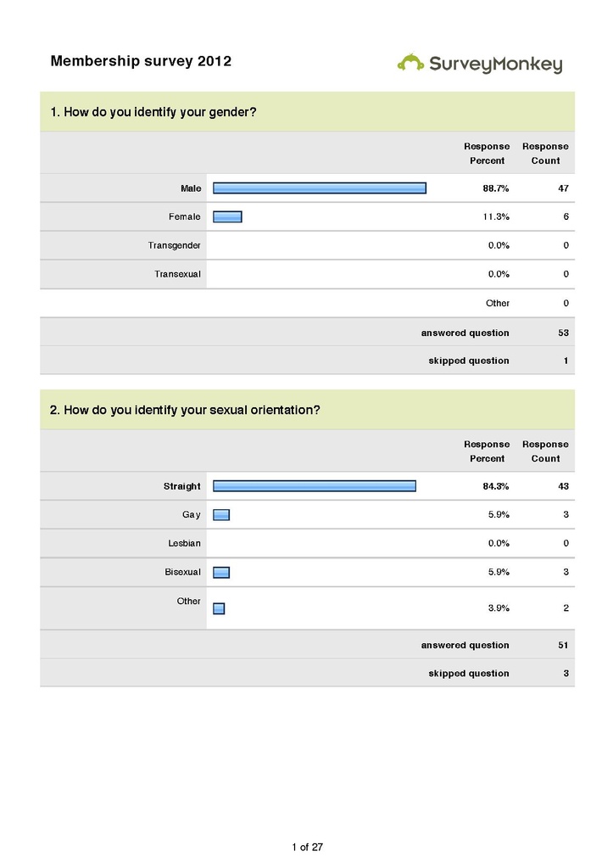Select the Membership survey 2012 title
This screenshot has width=613, height=868.
click(141, 61)
